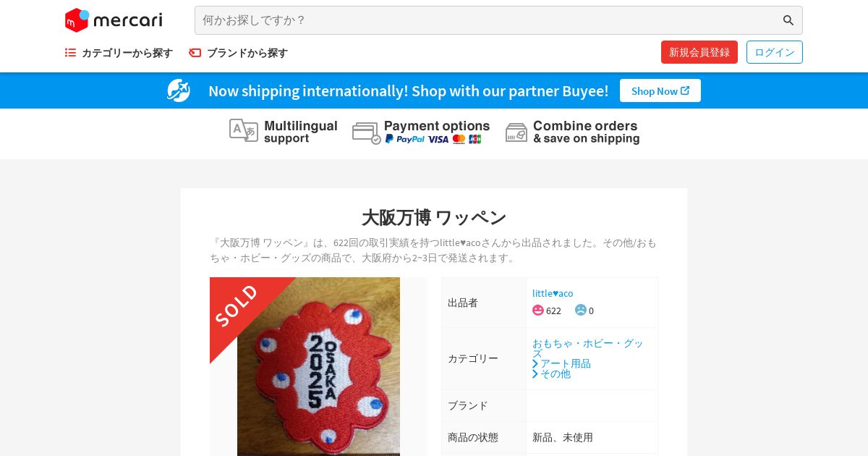Open seller little♥aco profile link
Viewport: 868px width, 456px height.
tap(553, 293)
